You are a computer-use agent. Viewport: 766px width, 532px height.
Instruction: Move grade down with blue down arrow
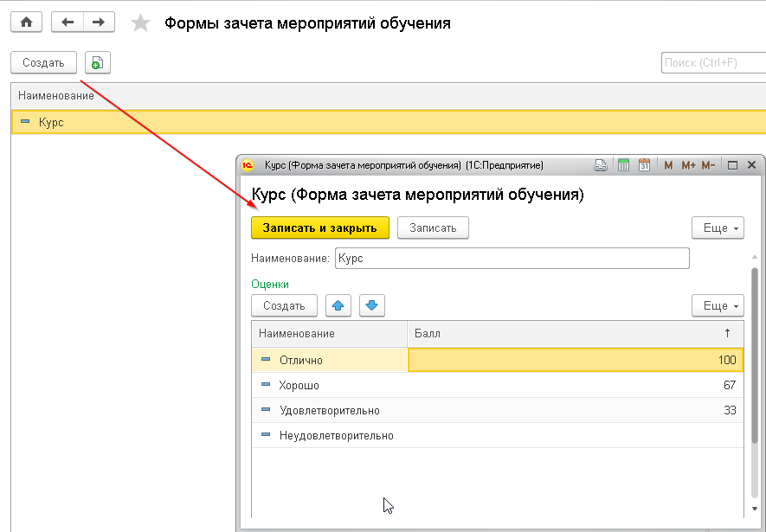tap(372, 305)
